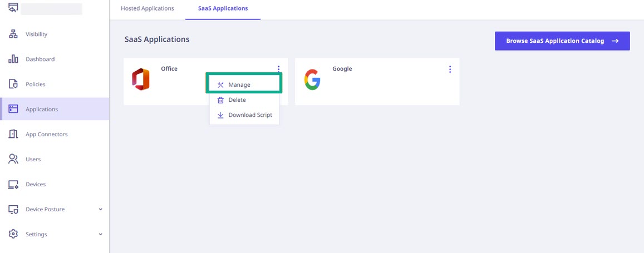Viewport: 644px width, 253px height.
Task: Open the Users page
Action: 33,160
